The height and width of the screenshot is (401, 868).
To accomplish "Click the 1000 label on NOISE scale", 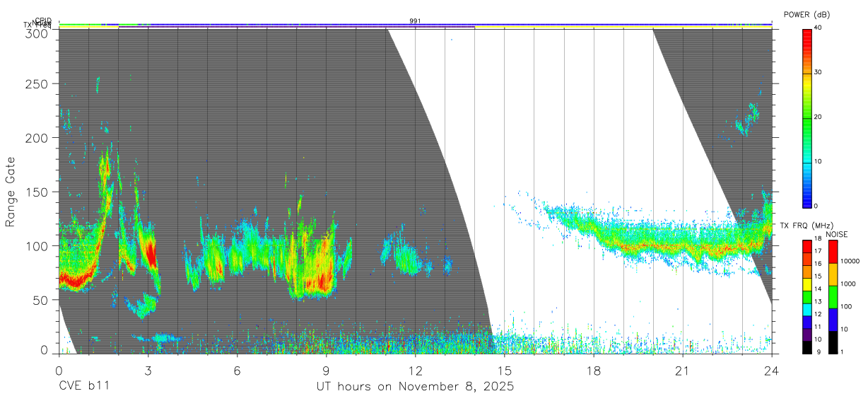I will (x=848, y=284).
